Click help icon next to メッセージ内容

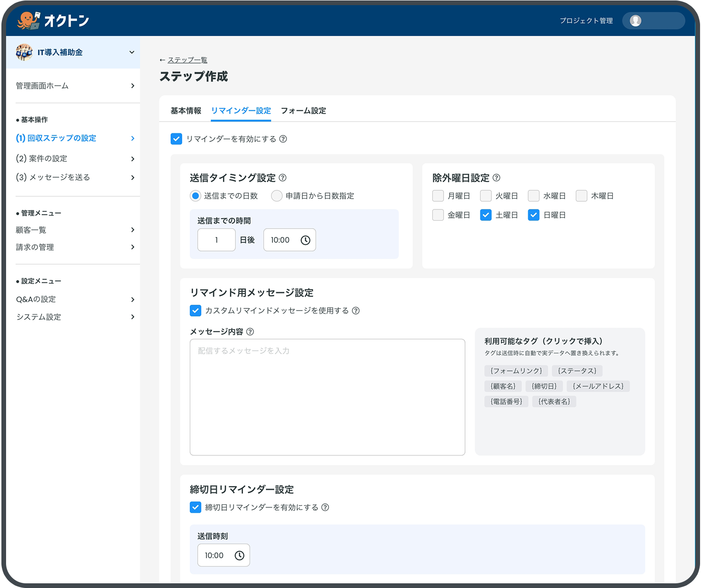click(250, 331)
